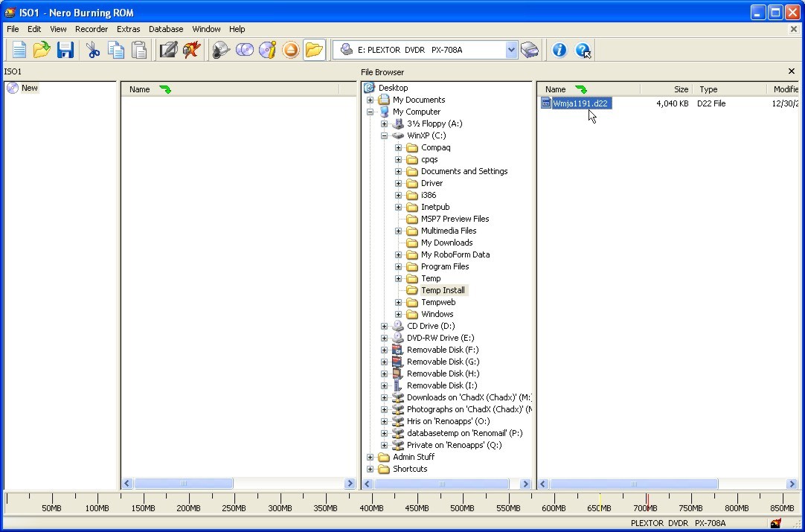Select Desktop in the folder tree
Viewport: 805px width, 532px height.
[394, 88]
